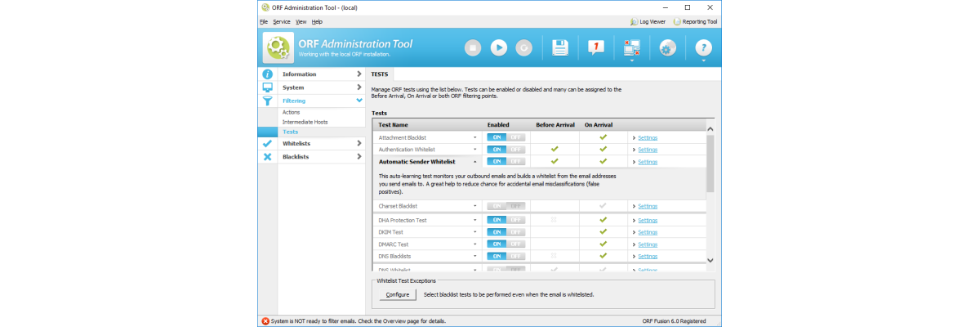
Task: Open Settings link for Attachment Blacklist
Action: [x=648, y=137]
